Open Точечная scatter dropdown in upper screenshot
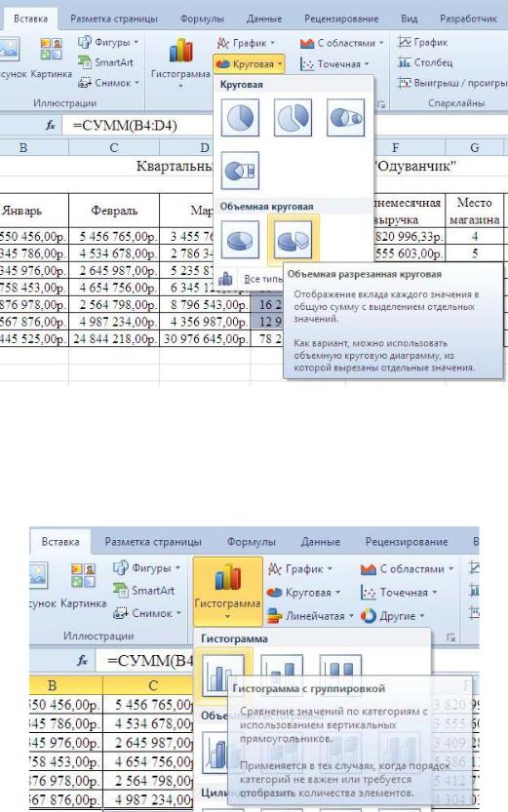The width and height of the screenshot is (508, 812). [x=335, y=64]
